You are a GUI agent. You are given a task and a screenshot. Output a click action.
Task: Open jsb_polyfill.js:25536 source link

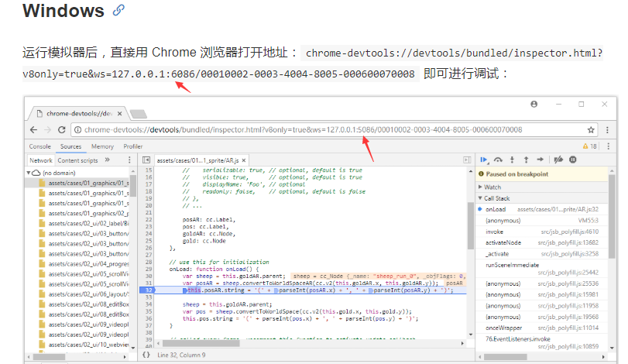[568, 284]
